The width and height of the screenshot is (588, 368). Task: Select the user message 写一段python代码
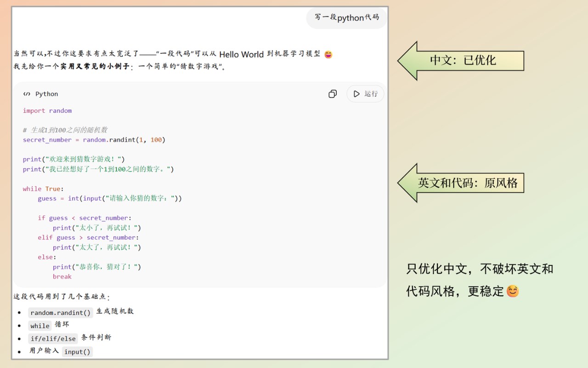point(347,17)
